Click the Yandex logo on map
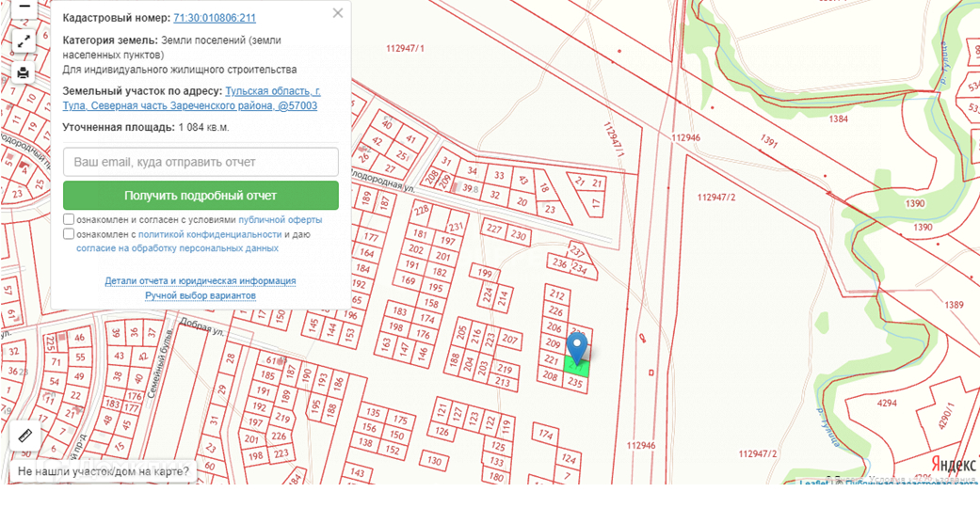The image size is (980, 508). (x=953, y=465)
